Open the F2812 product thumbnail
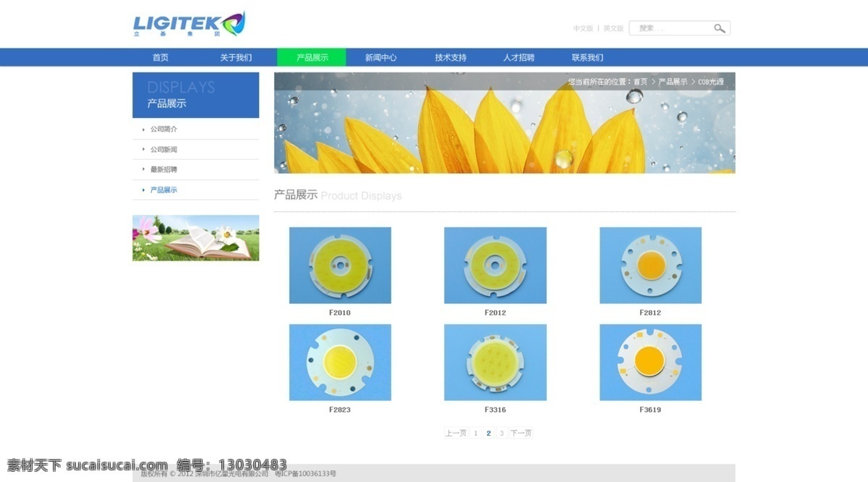This screenshot has height=482, width=868. tap(650, 266)
